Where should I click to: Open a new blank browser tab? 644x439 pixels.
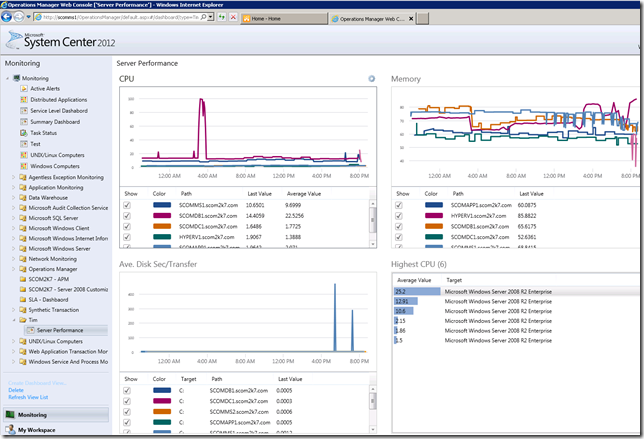pos(423,18)
